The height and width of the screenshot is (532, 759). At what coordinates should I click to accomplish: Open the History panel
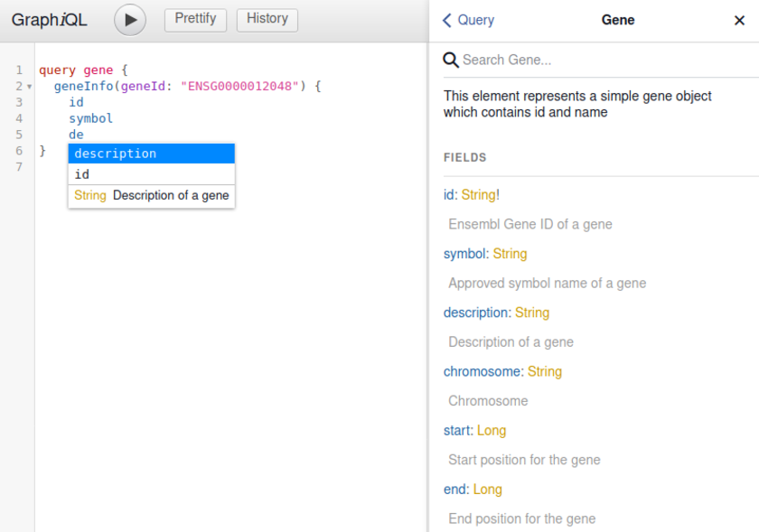pyautogui.click(x=267, y=19)
